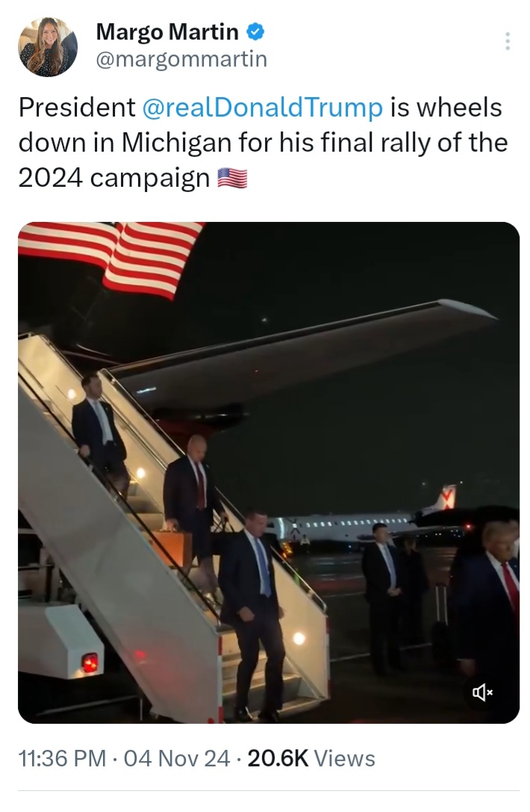Click the red tail light on the stair truck
Image resolution: width=530 pixels, height=812 pixels.
tap(90, 663)
